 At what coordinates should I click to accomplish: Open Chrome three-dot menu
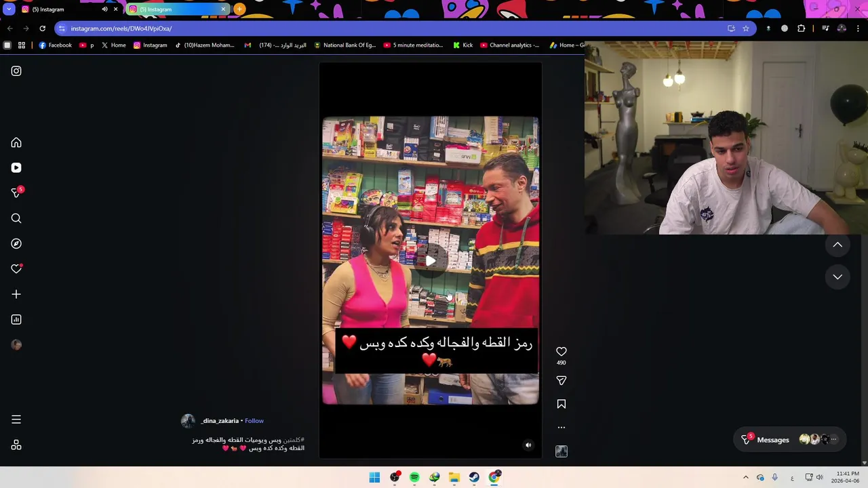858,28
